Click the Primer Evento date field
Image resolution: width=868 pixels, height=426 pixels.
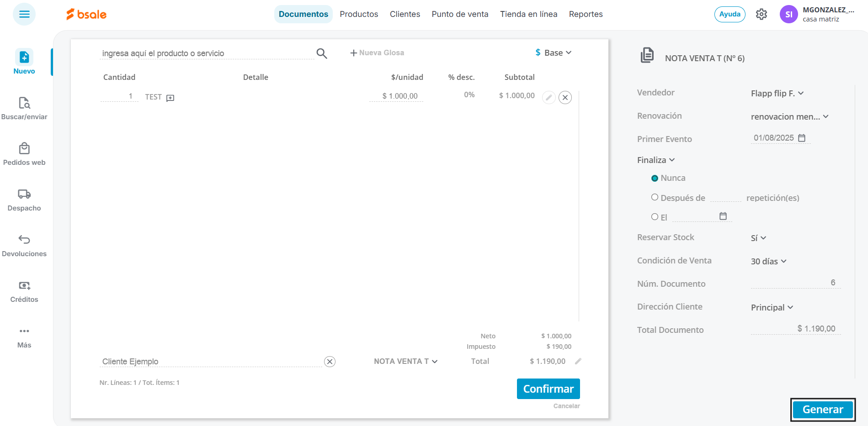point(781,138)
